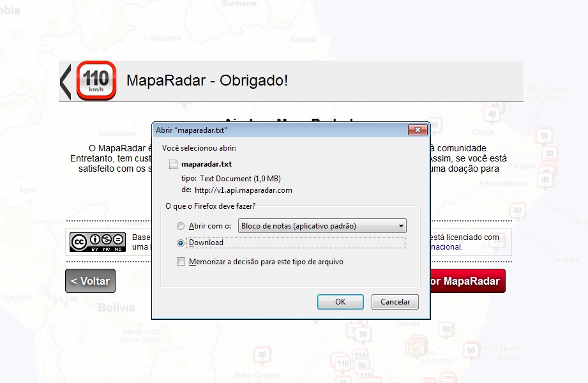Click the red MapaRadar button

(x=467, y=281)
